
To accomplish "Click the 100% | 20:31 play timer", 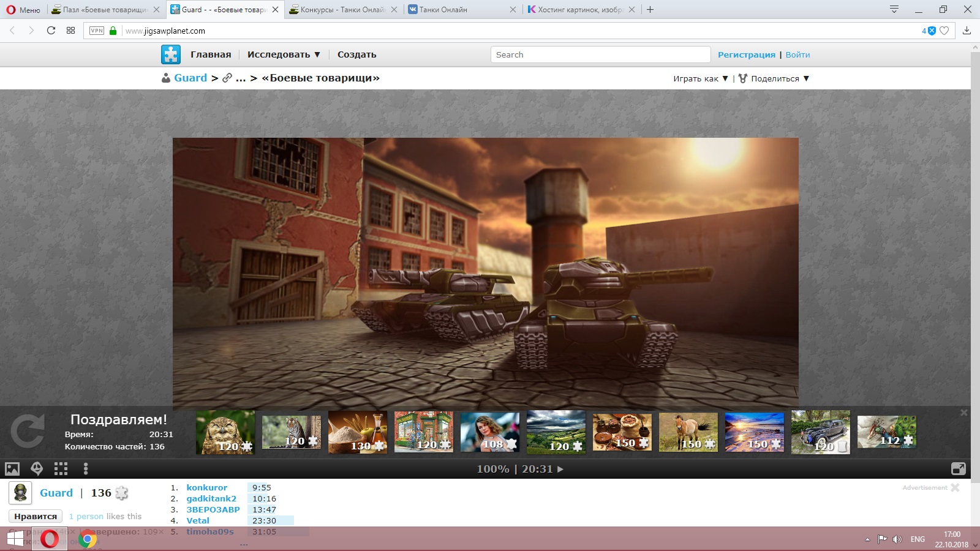I will (520, 469).
